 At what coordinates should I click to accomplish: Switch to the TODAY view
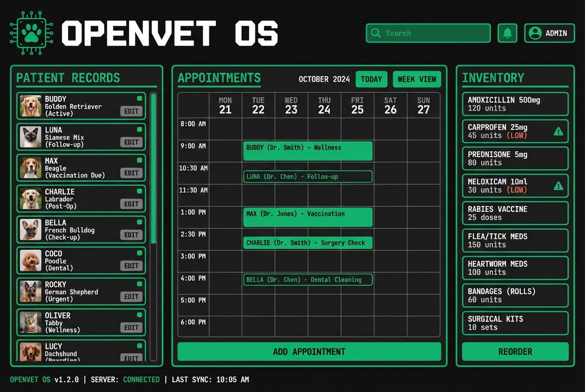(371, 79)
